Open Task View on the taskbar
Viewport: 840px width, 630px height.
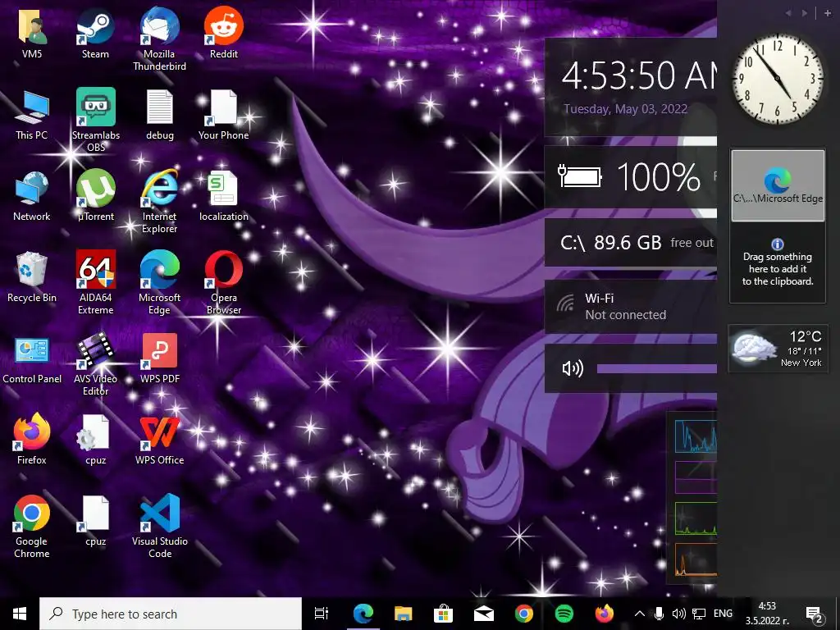point(322,614)
